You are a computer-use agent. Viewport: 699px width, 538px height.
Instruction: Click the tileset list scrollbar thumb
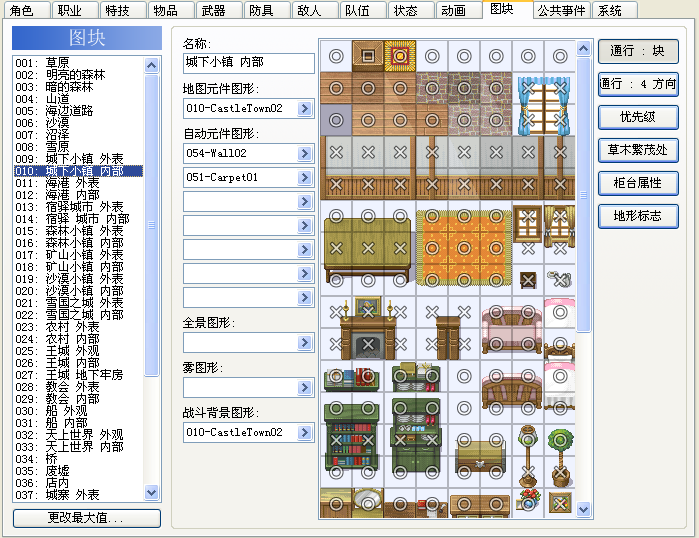tap(152, 225)
